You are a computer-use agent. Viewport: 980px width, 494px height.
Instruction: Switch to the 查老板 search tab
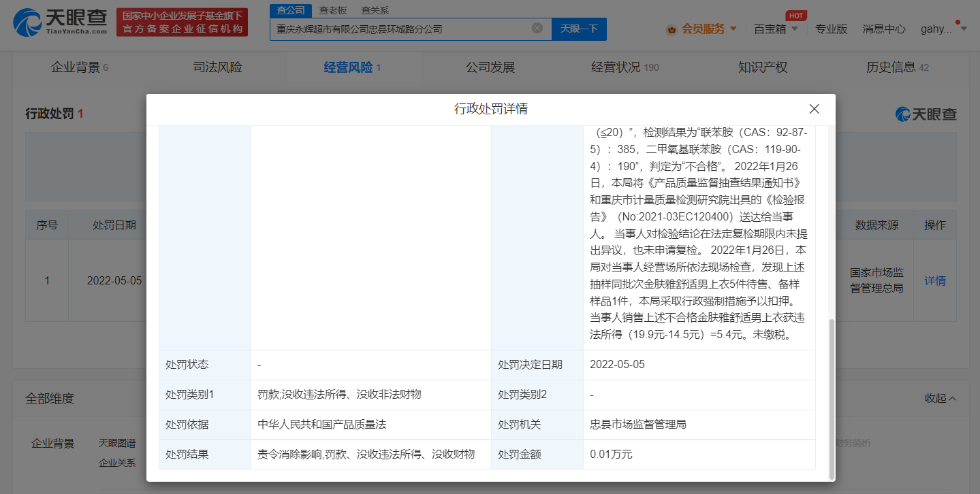(x=333, y=10)
